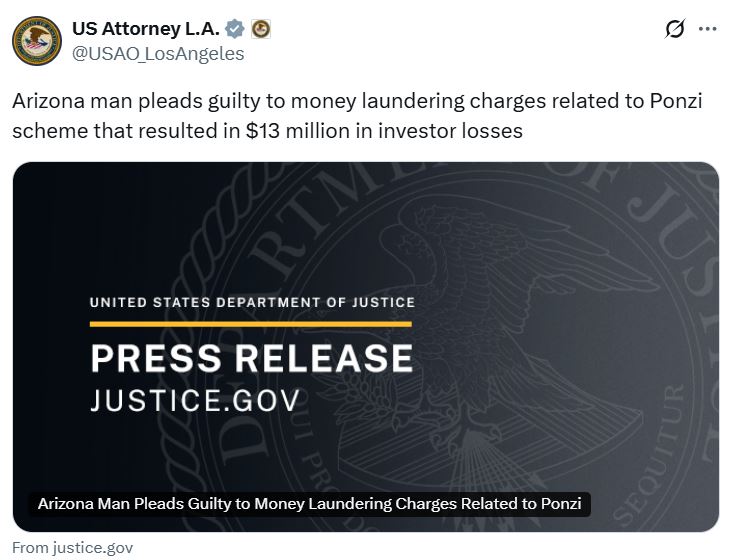731x560 pixels.
Task: Click the 'JUSTICE.GOV' text in card
Action: (194, 400)
